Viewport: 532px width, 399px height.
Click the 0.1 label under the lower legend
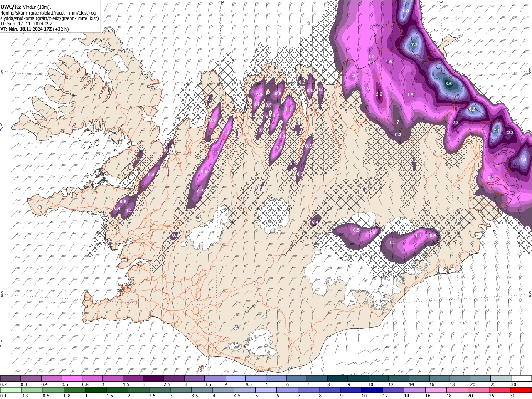click(x=4, y=396)
